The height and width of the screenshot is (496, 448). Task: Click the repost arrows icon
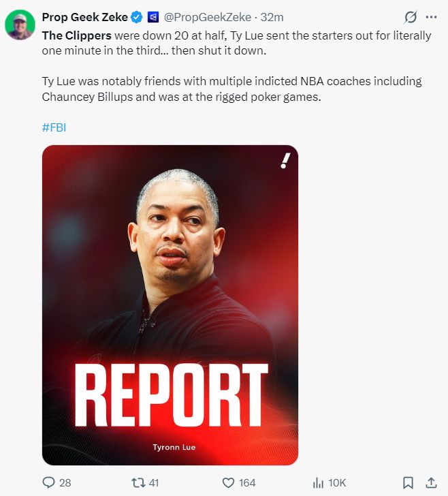[138, 482]
